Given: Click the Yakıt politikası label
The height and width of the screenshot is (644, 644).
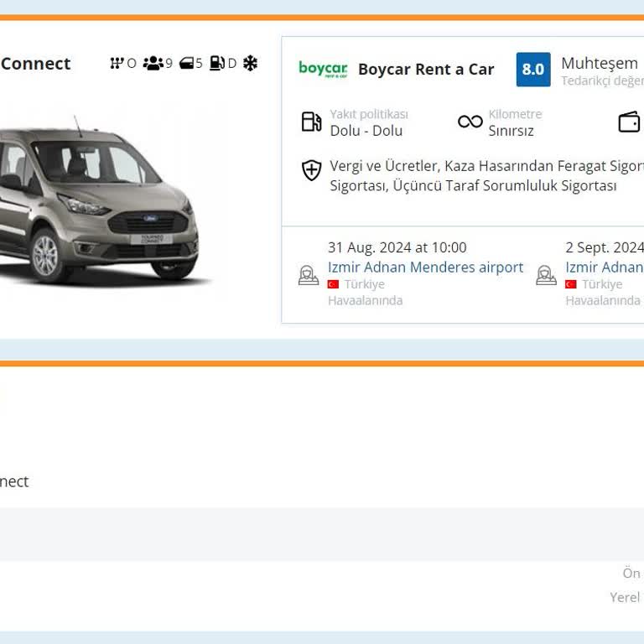Looking at the screenshot, I should click(369, 114).
